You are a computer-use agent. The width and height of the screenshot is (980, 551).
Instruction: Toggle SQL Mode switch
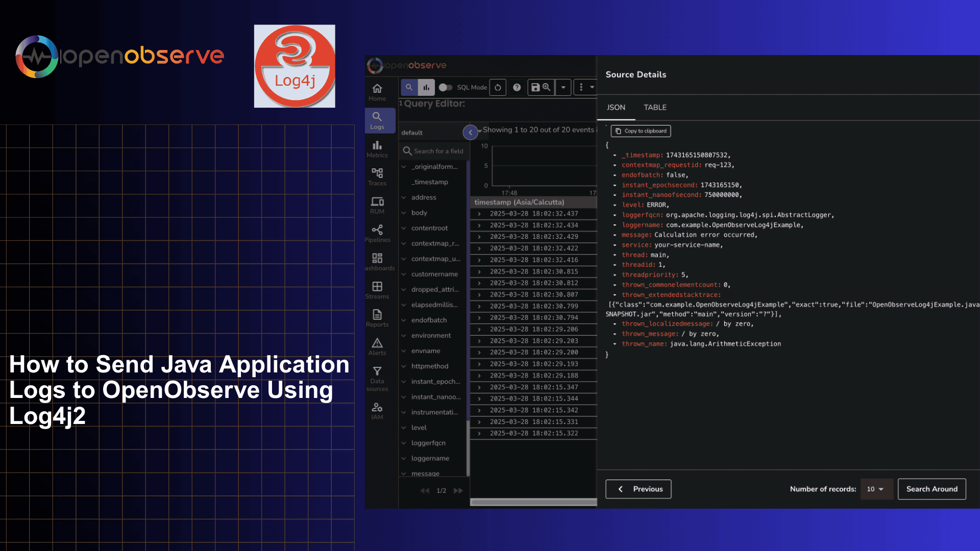(445, 87)
